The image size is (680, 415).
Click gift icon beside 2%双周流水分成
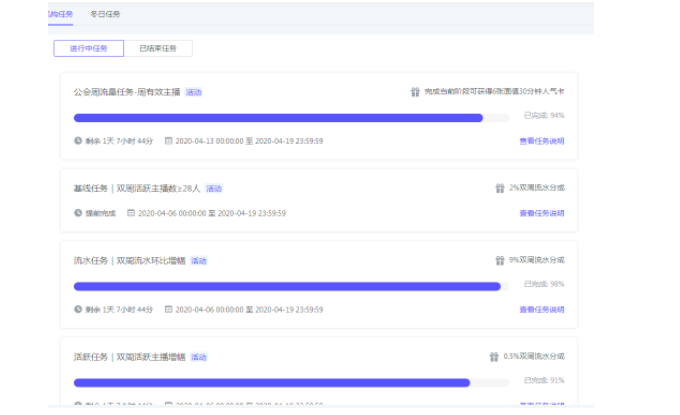pyautogui.click(x=499, y=188)
